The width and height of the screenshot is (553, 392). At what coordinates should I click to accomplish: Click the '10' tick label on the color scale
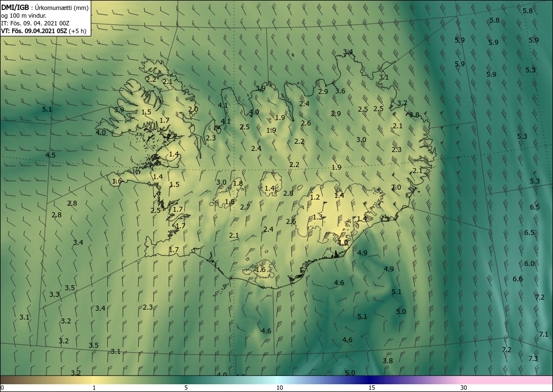[x=279, y=388]
